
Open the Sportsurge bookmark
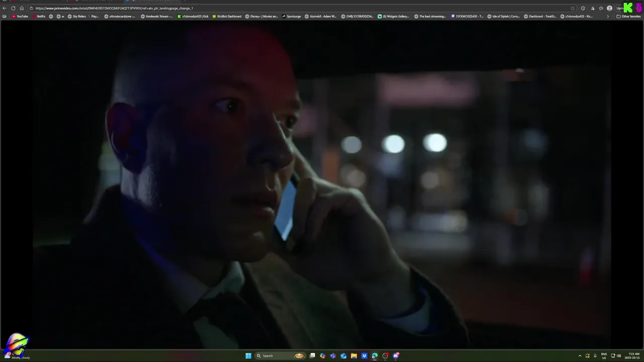click(x=291, y=16)
